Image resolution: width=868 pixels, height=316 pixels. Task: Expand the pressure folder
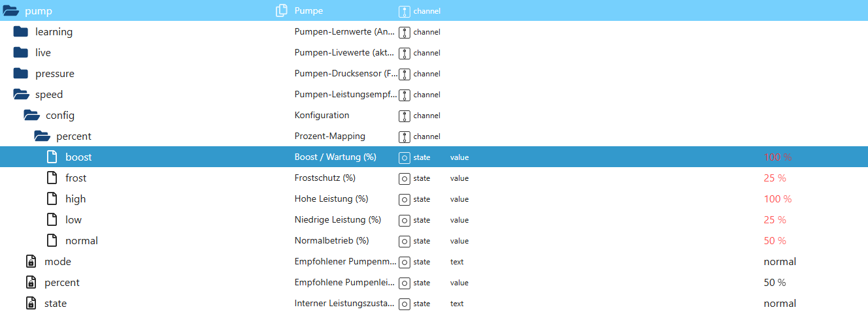click(x=21, y=74)
